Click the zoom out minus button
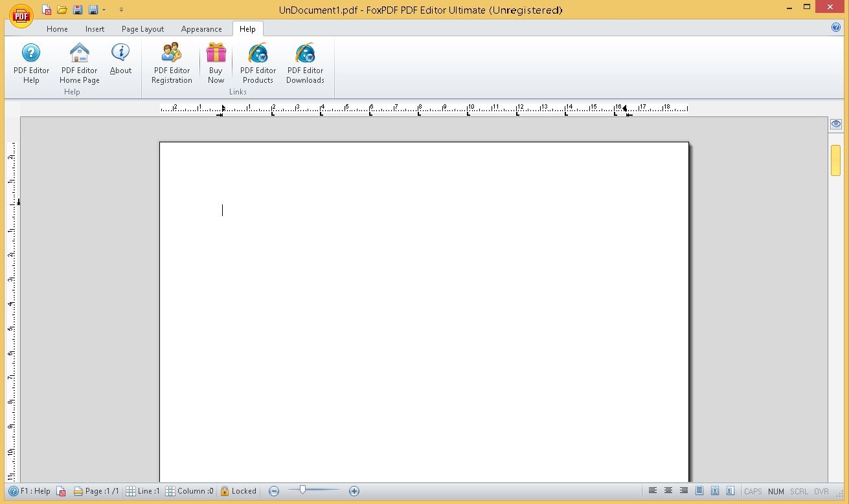This screenshot has width=849, height=504. (274, 491)
